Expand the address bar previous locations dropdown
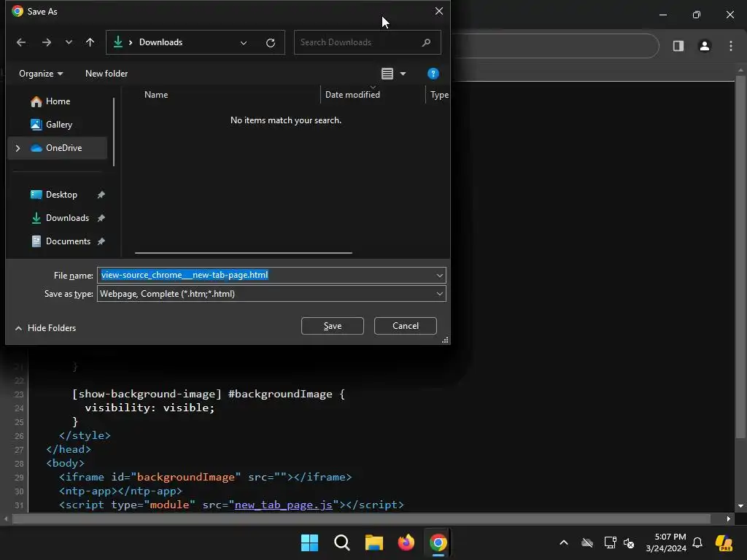Image resolution: width=747 pixels, height=560 pixels. [x=244, y=43]
